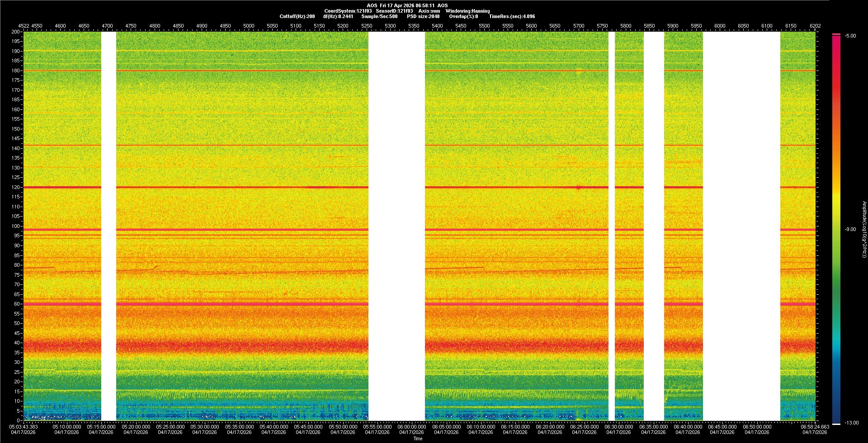This screenshot has height=443, width=868.
Task: Click the Sample/Sec:500 header parameter
Action: coord(379,16)
